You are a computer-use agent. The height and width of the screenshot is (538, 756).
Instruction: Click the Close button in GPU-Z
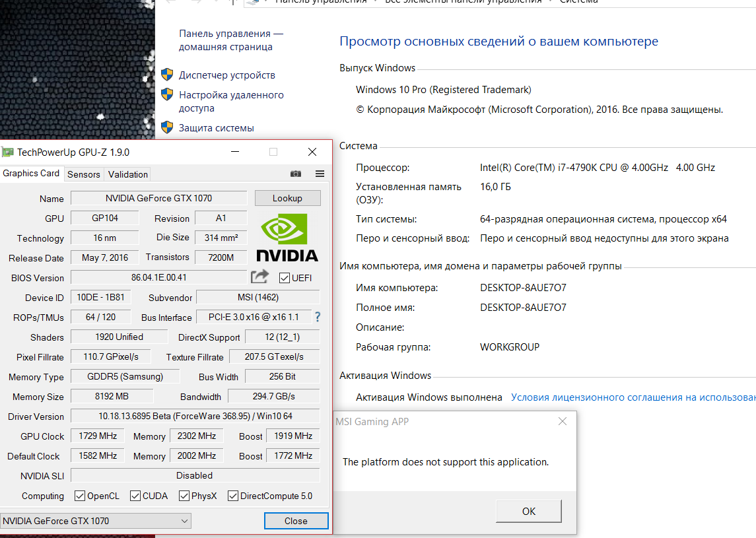[x=296, y=521]
